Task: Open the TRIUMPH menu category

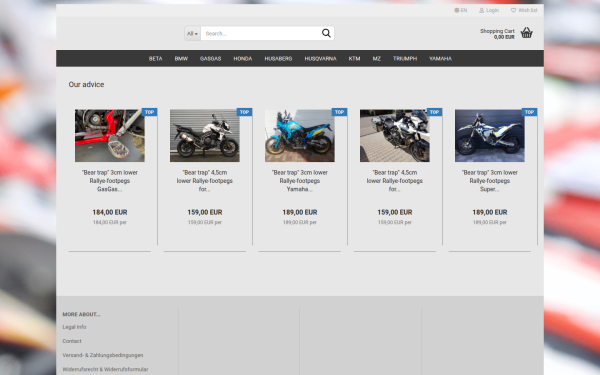Action: click(405, 59)
